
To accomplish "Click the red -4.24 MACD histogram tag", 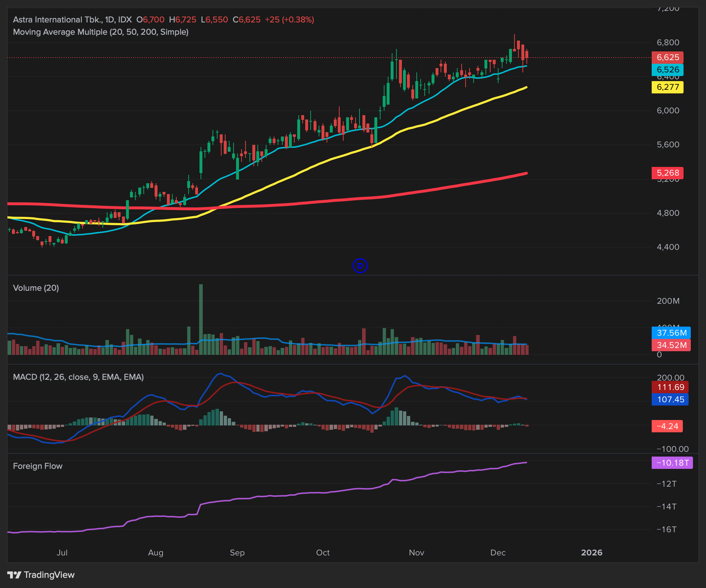I will (x=667, y=426).
